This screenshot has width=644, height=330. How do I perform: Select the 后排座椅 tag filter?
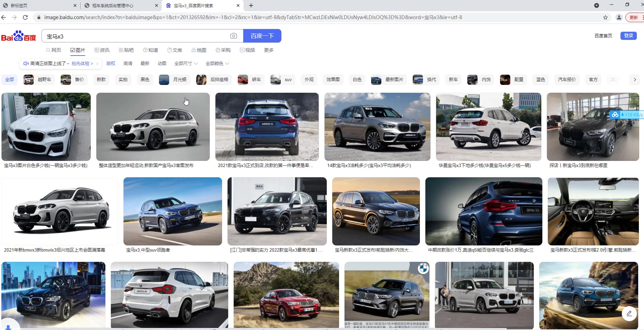point(214,79)
